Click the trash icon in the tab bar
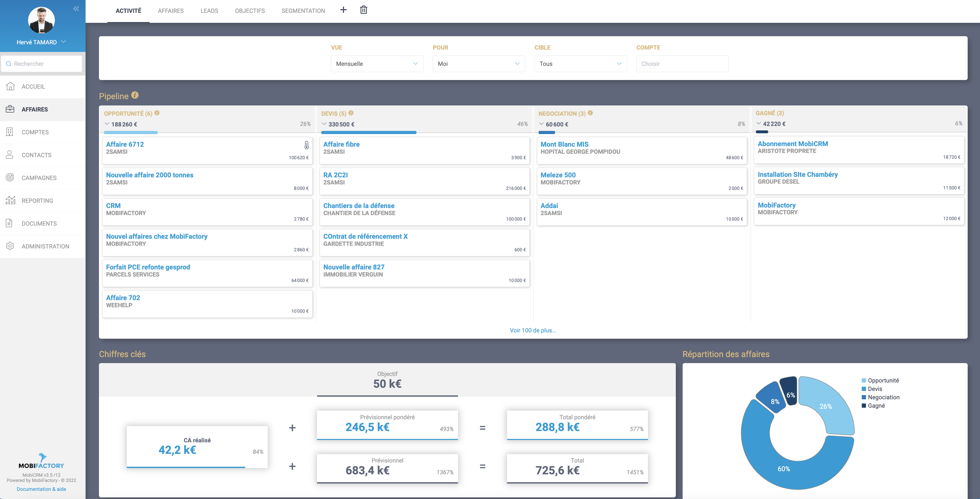This screenshot has height=499, width=980. point(363,10)
